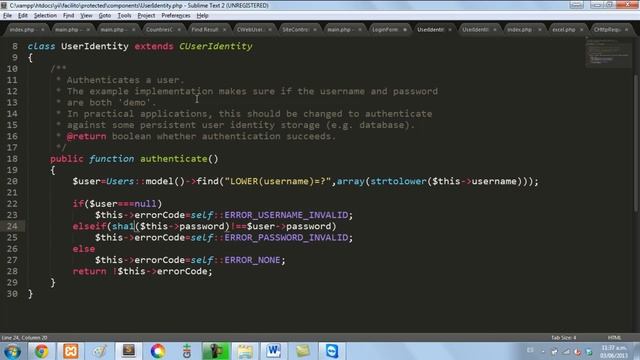
Task: Click the class name UserIdentity
Action: pos(95,46)
